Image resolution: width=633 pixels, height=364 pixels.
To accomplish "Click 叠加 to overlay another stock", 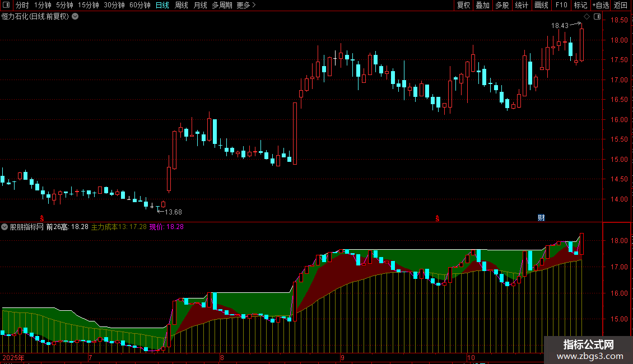I will 483,5.
